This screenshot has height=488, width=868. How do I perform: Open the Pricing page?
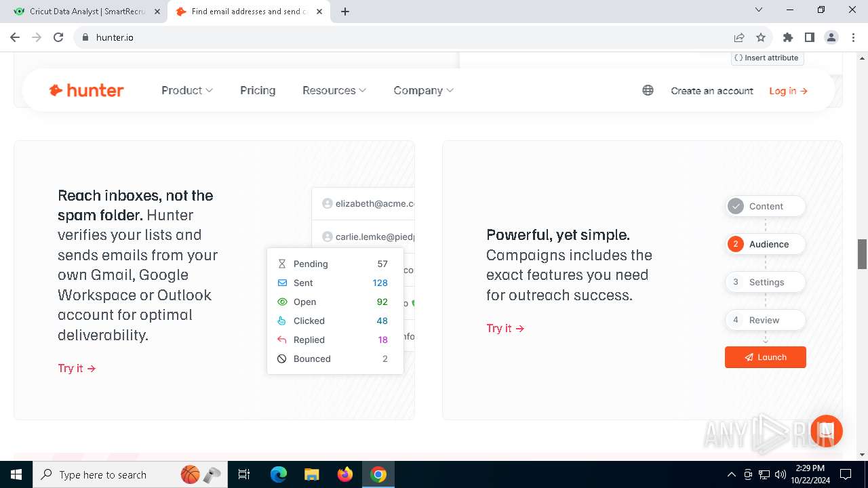click(x=258, y=90)
